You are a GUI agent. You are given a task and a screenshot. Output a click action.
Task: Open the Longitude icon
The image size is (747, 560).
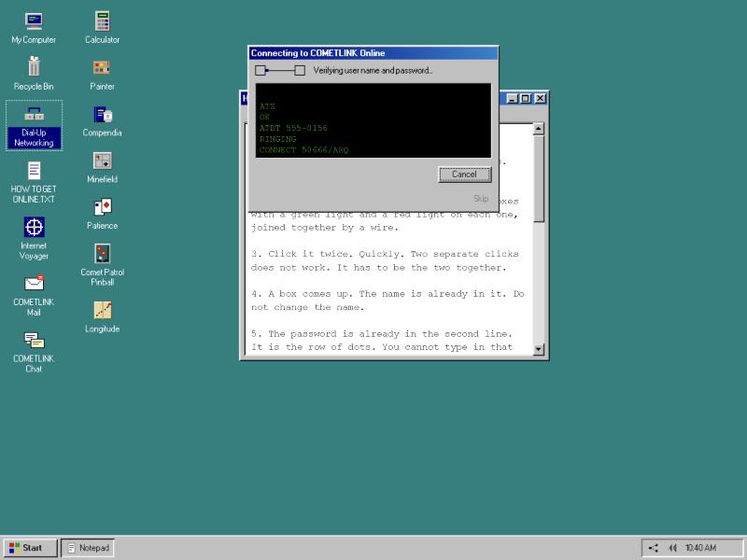tap(102, 317)
